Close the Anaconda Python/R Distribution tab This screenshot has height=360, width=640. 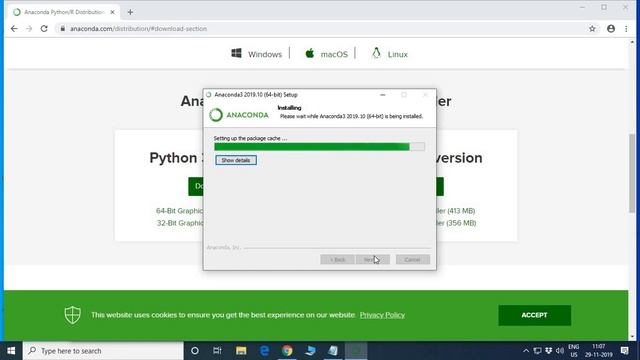click(113, 12)
